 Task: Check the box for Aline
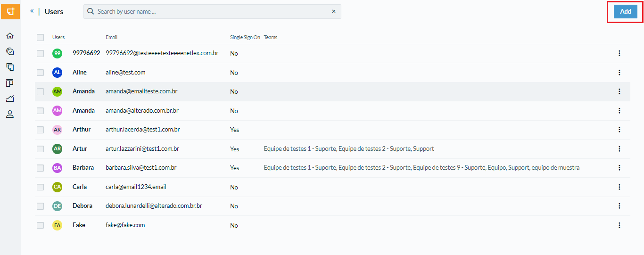[40, 73]
